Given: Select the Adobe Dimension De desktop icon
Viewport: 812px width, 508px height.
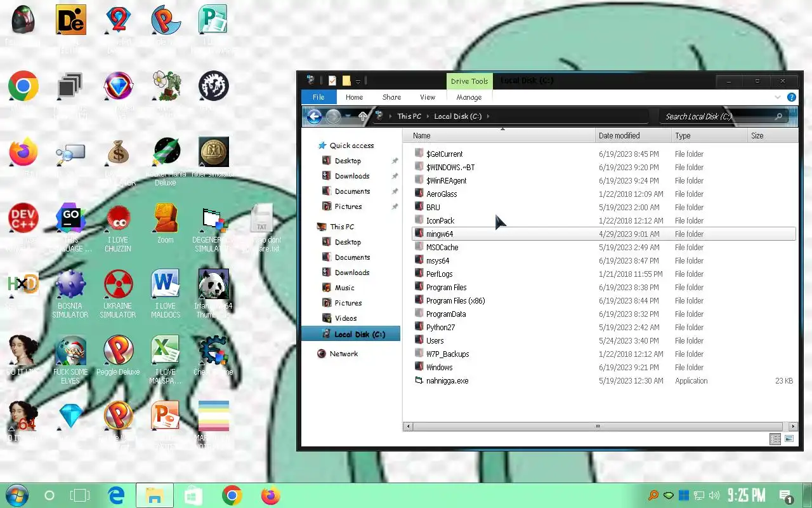Looking at the screenshot, I should tap(70, 20).
